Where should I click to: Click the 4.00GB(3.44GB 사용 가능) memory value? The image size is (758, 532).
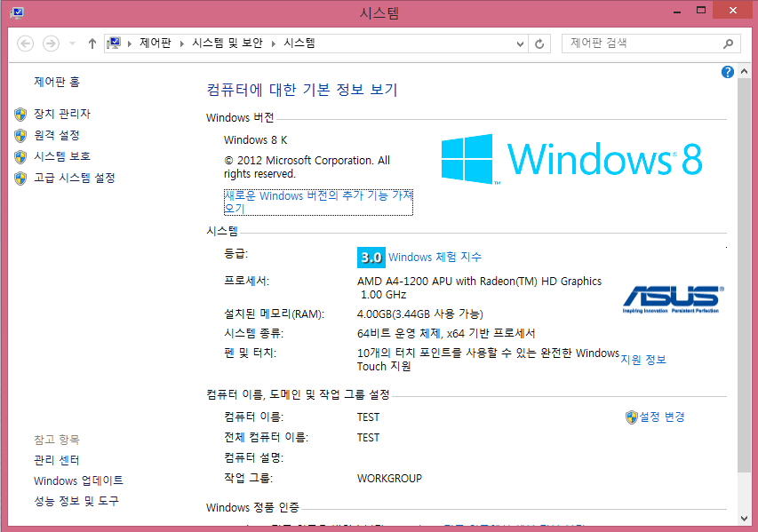[x=420, y=314]
